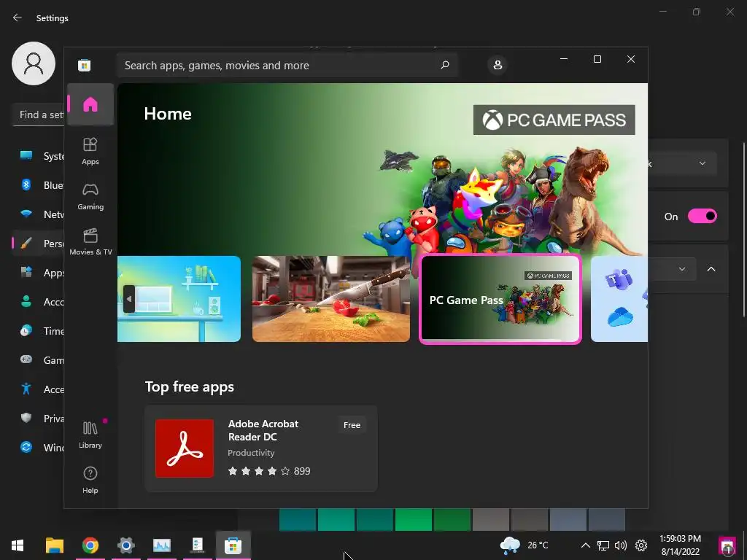The width and height of the screenshot is (747, 560).
Task: Open the weather widget showing 26 °C
Action: pos(525,545)
